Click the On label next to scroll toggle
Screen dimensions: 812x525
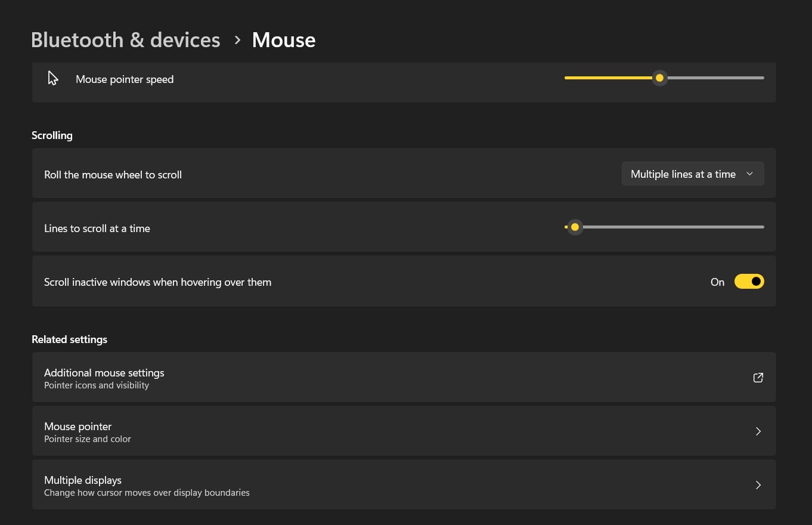click(x=717, y=282)
